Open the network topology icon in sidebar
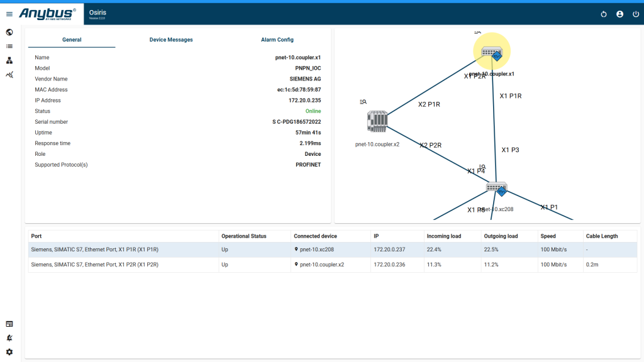Image resolution: width=644 pixels, height=362 pixels. tap(9, 61)
